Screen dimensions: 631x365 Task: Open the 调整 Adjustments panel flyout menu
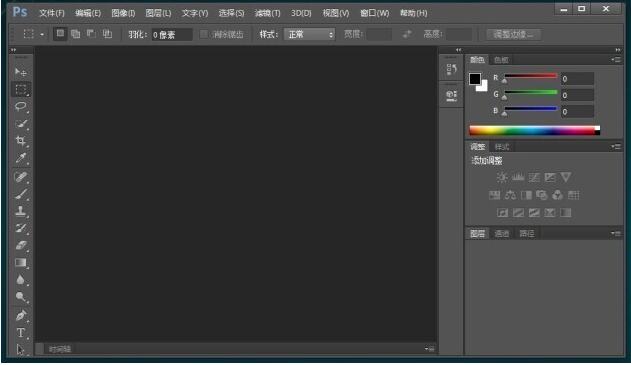tap(616, 146)
